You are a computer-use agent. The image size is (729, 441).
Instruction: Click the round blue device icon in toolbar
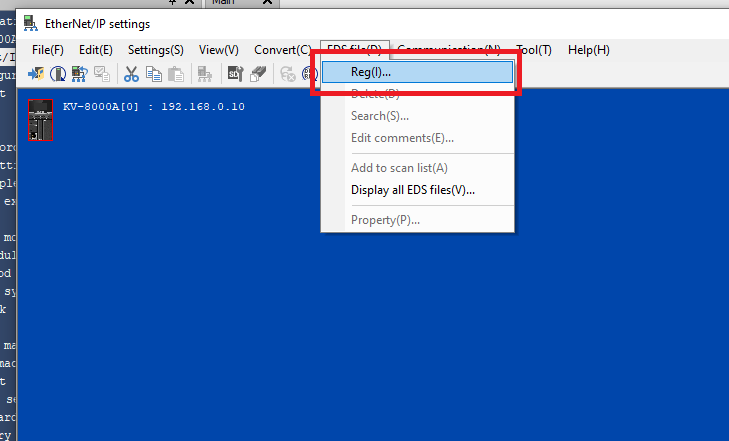tap(58, 73)
